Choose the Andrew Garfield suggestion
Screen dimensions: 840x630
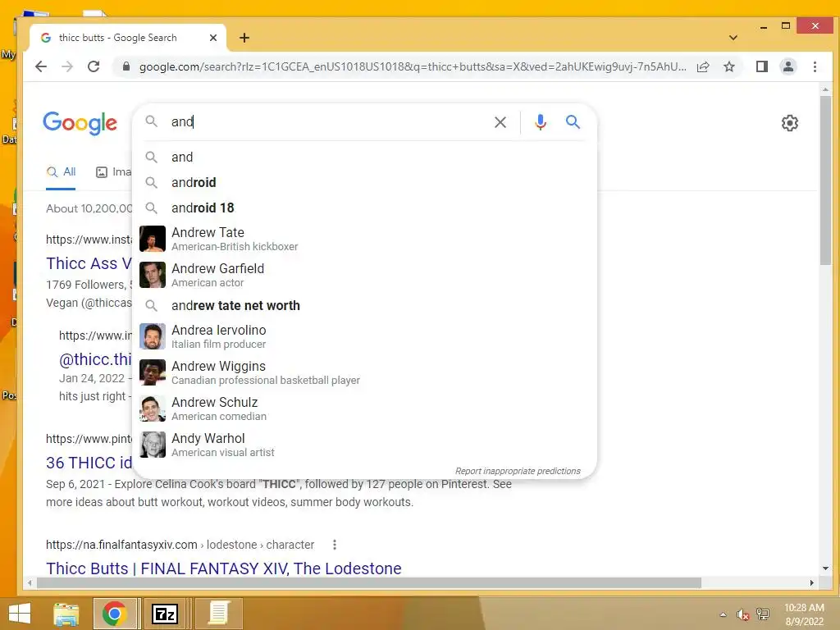pos(364,275)
